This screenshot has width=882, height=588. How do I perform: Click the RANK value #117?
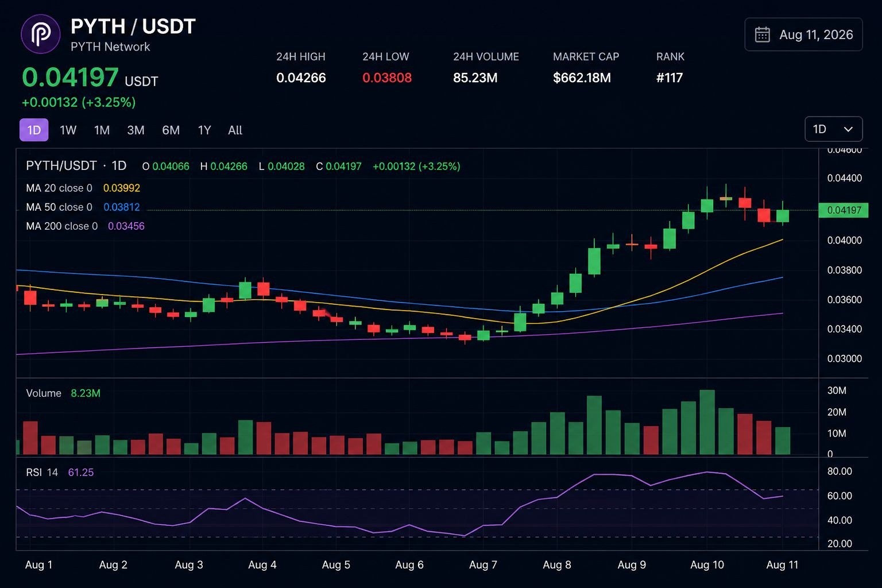[670, 78]
